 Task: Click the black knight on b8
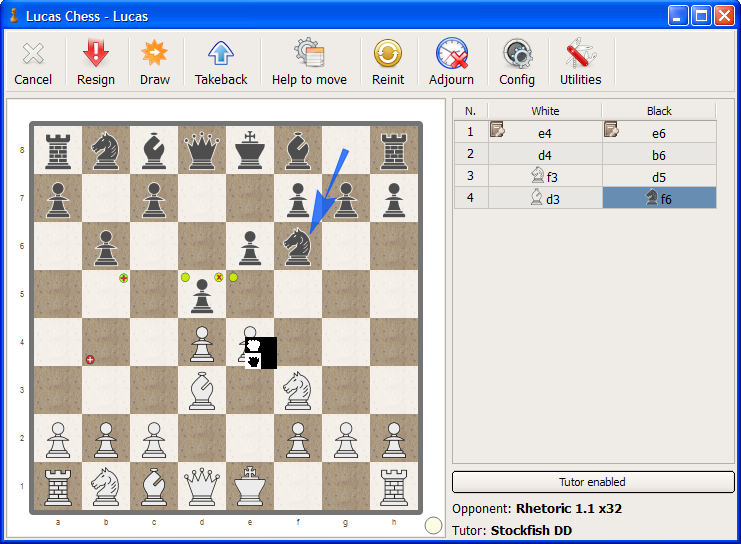106,150
